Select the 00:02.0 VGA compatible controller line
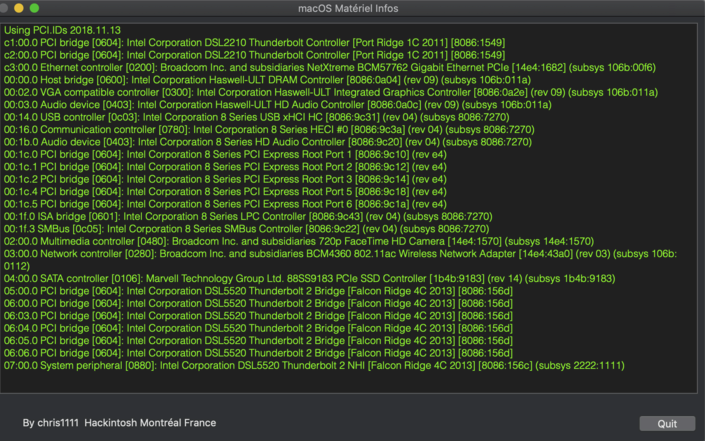This screenshot has height=441, width=705. 331,92
